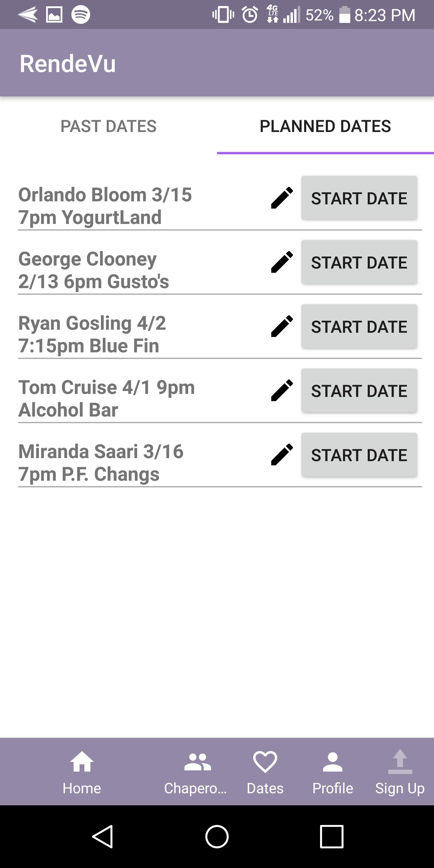Tap the Android recent apps square button
434x868 pixels.
coord(332,836)
